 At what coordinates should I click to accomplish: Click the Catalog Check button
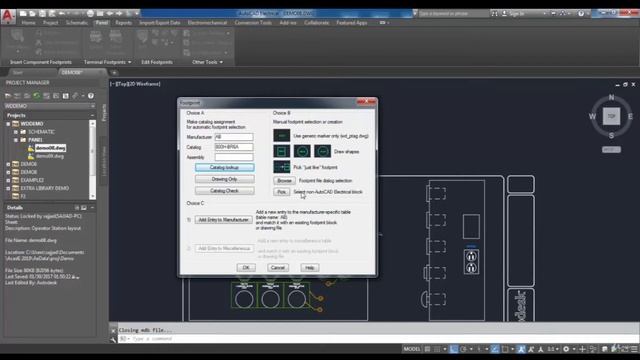pyautogui.click(x=224, y=191)
